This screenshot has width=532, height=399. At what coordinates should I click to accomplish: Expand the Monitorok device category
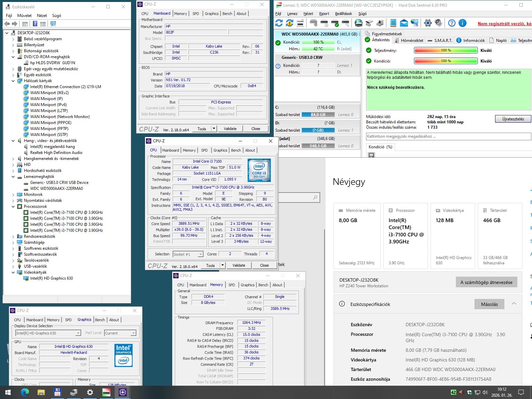pos(13,195)
